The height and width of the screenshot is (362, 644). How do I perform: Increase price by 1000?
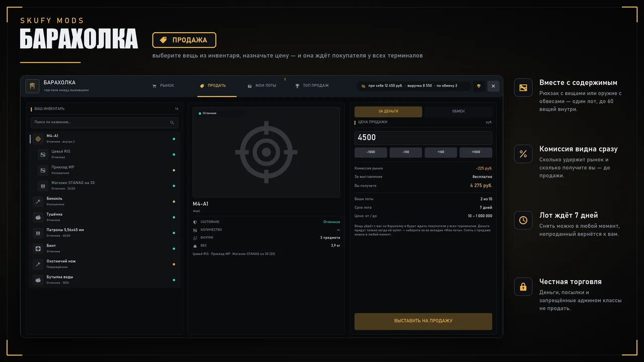point(476,152)
